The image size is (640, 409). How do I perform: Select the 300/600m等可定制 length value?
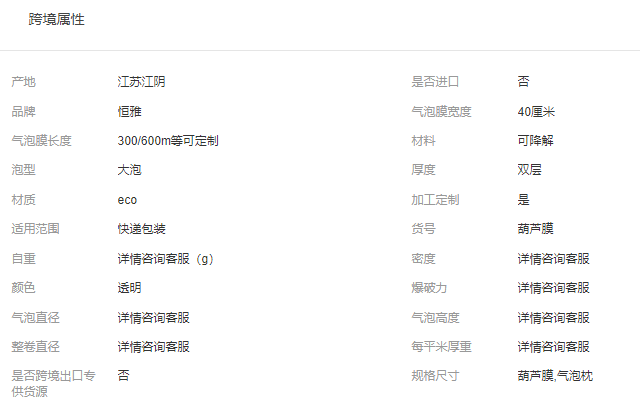pos(168,141)
